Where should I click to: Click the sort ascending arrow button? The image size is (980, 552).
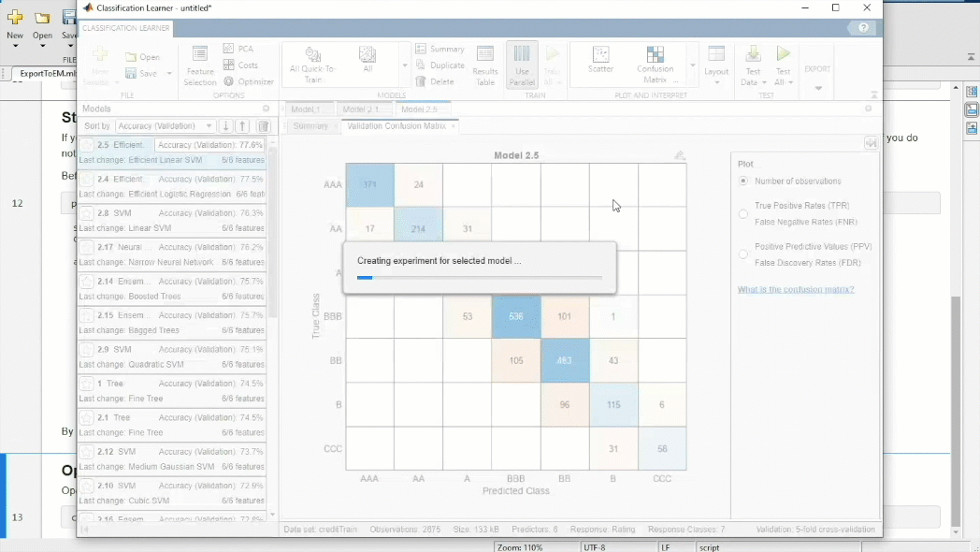coord(243,126)
